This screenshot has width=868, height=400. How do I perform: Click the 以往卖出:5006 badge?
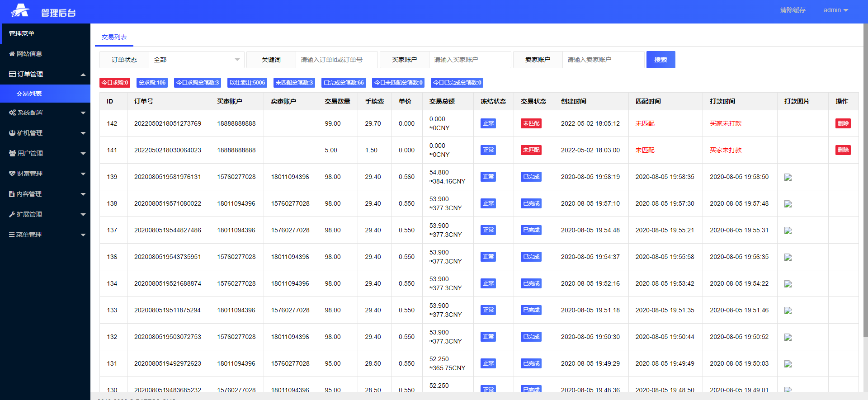point(247,83)
